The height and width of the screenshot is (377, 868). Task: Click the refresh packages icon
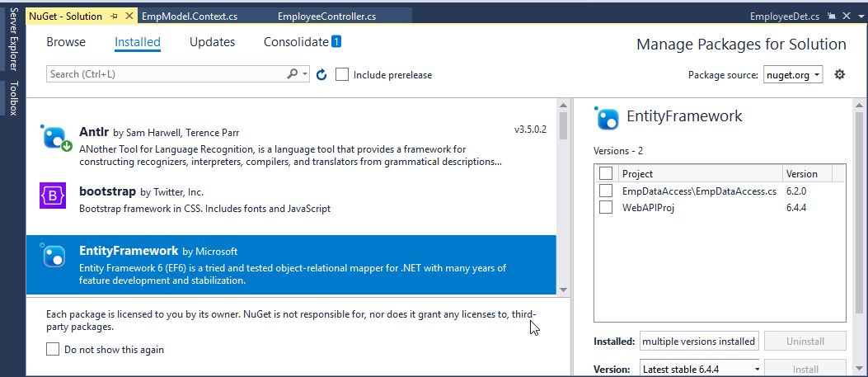(321, 74)
